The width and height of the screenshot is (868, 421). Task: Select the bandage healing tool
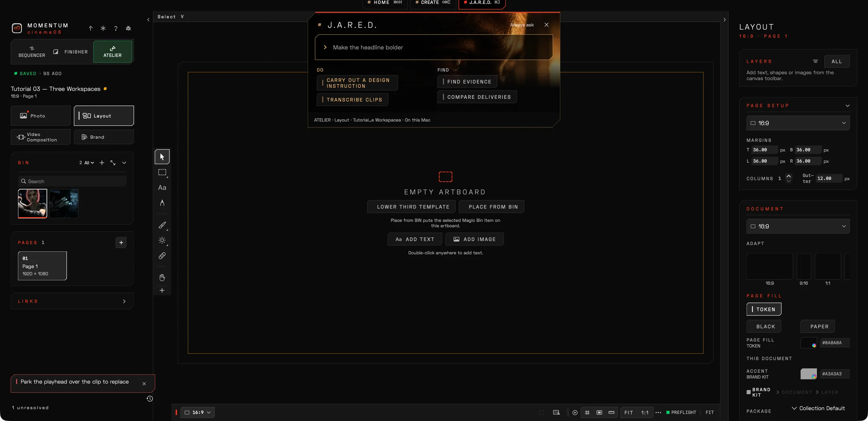click(x=162, y=256)
